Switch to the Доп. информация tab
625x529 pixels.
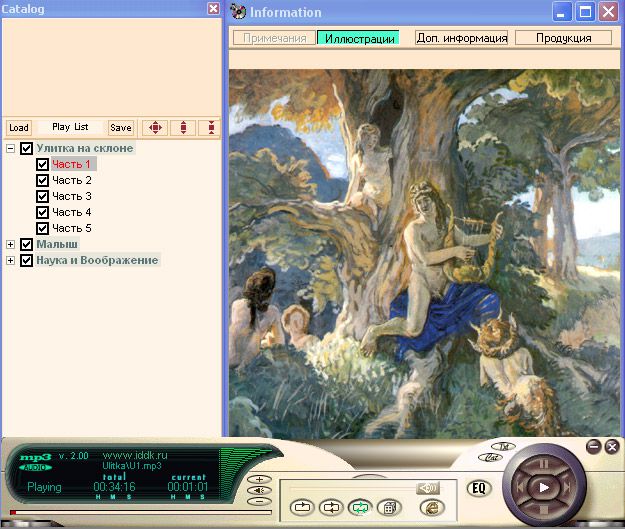(x=461, y=38)
